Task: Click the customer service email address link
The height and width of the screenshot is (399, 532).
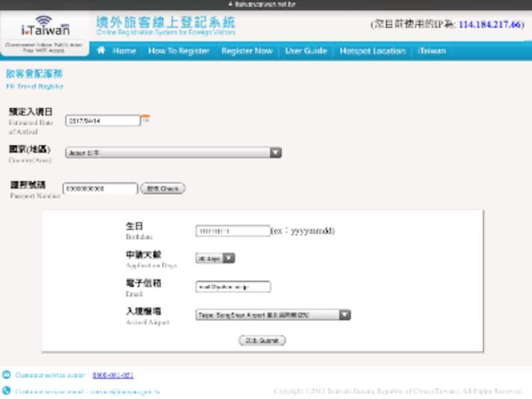Action: coord(130,389)
